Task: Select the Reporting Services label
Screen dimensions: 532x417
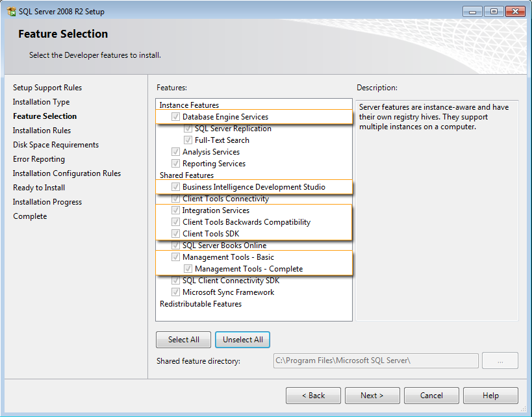Action: (214, 164)
